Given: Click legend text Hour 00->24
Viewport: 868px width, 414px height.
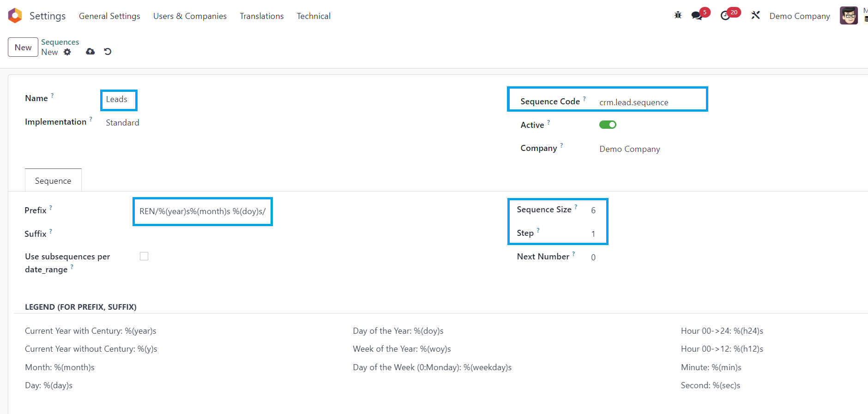Looking at the screenshot, I should [x=722, y=331].
